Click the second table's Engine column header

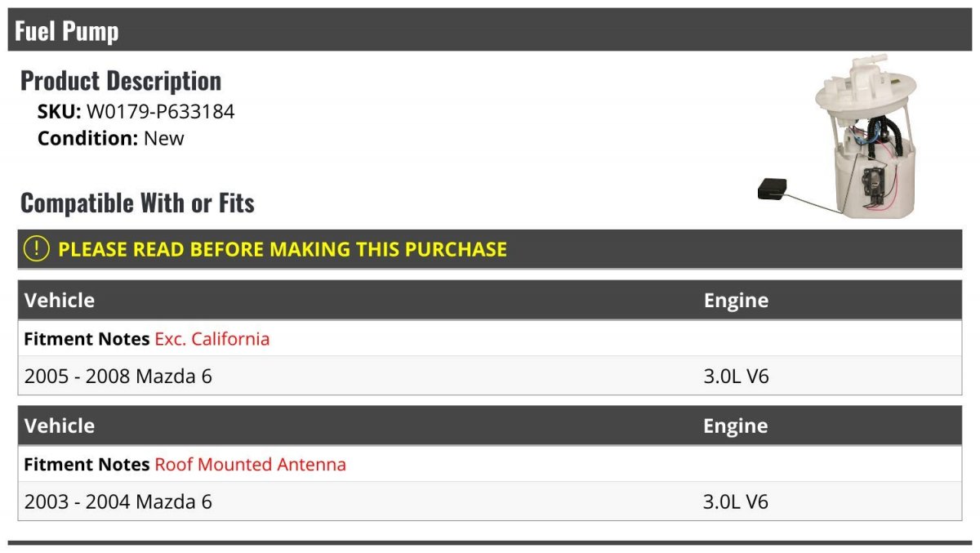tap(736, 426)
